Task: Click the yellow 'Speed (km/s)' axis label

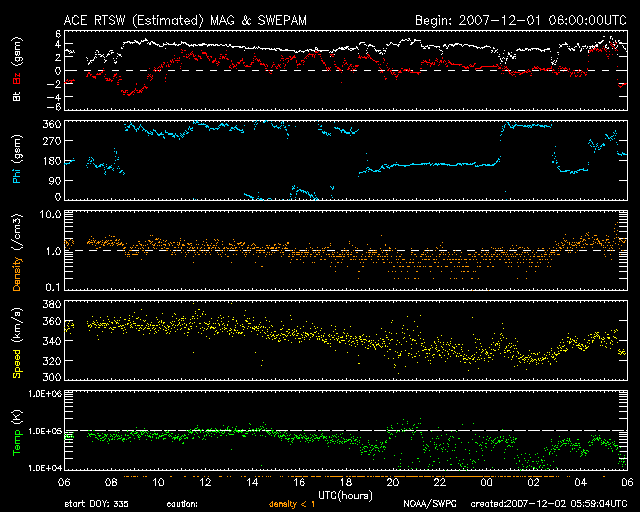Action: (x=16, y=343)
